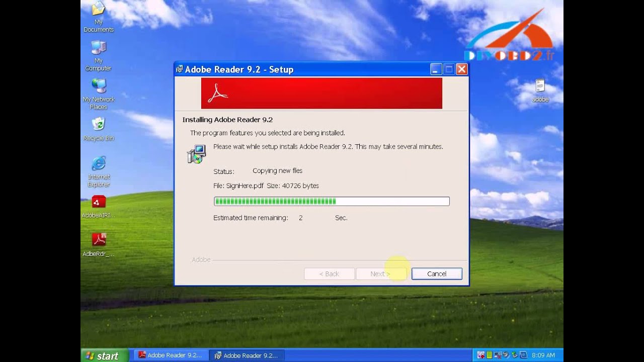Click 'File: SignHere.pdf Size: 40726 bytes' line

coord(266,186)
